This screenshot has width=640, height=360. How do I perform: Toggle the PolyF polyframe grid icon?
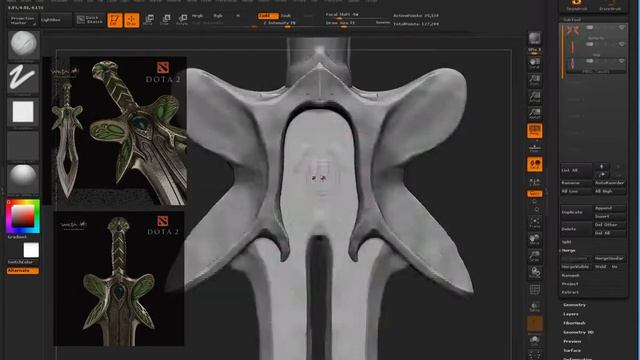pyautogui.click(x=535, y=290)
